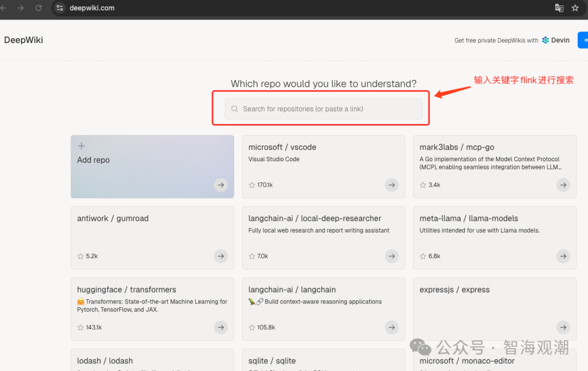Open sqlite / sqlite card title
588x371 pixels.
pos(272,361)
